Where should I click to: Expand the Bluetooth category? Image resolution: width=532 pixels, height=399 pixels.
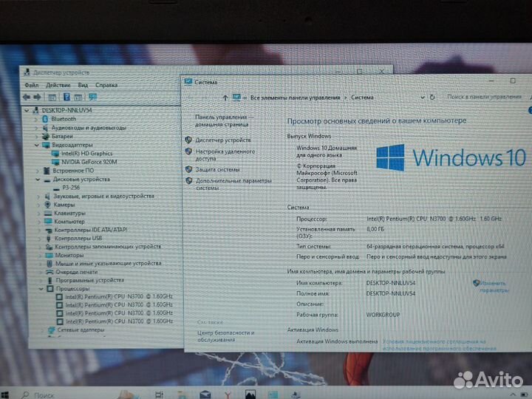point(38,118)
